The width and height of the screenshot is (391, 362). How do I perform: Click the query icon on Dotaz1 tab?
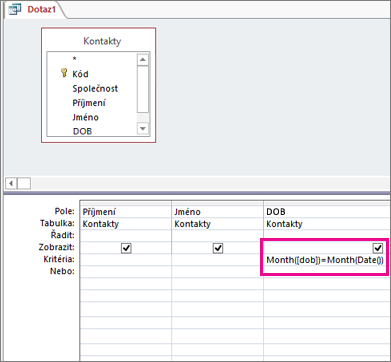click(x=15, y=9)
